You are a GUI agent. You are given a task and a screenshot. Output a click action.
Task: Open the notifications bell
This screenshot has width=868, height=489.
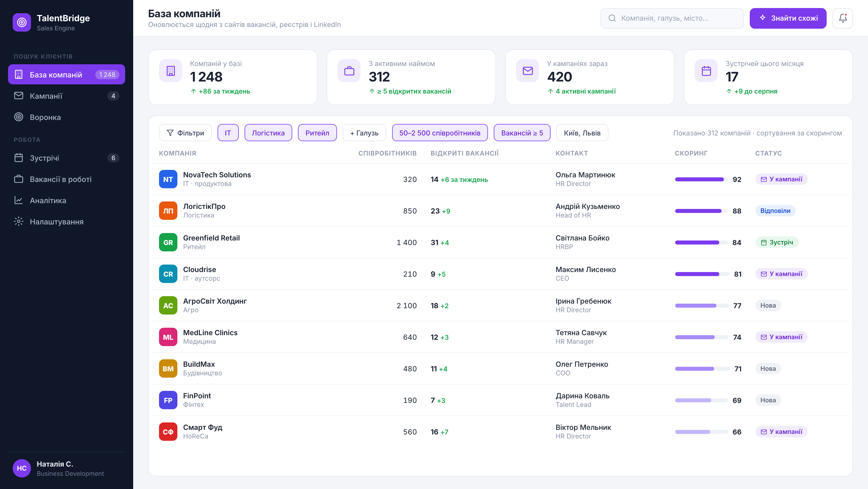coord(842,18)
